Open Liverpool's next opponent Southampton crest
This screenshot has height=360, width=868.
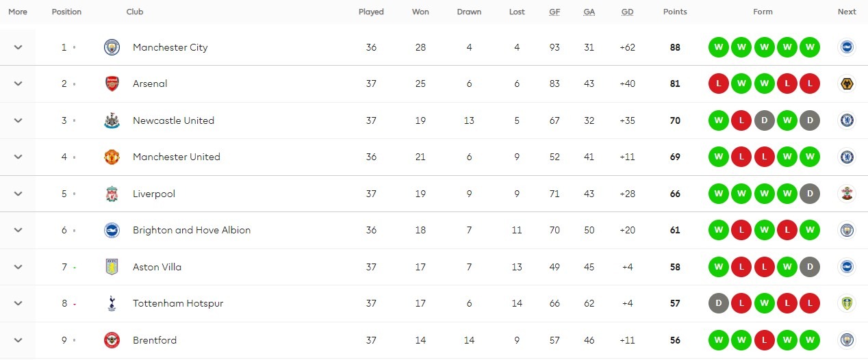tap(847, 194)
